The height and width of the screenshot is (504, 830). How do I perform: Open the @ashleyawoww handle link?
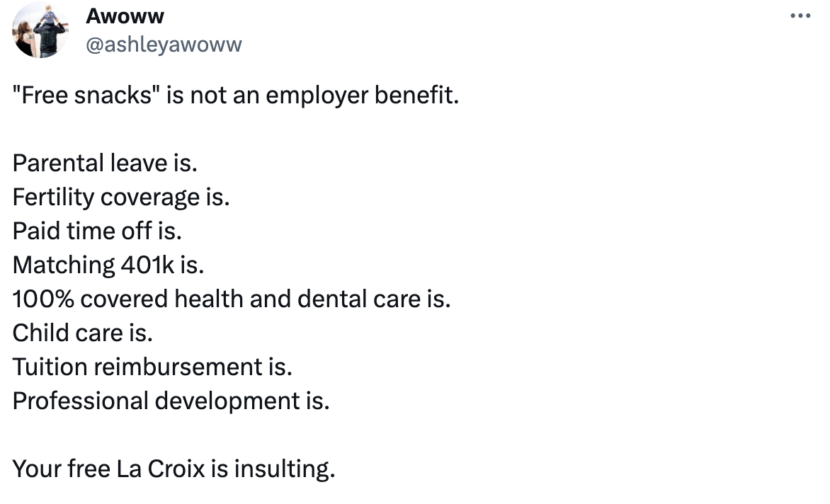point(164,45)
